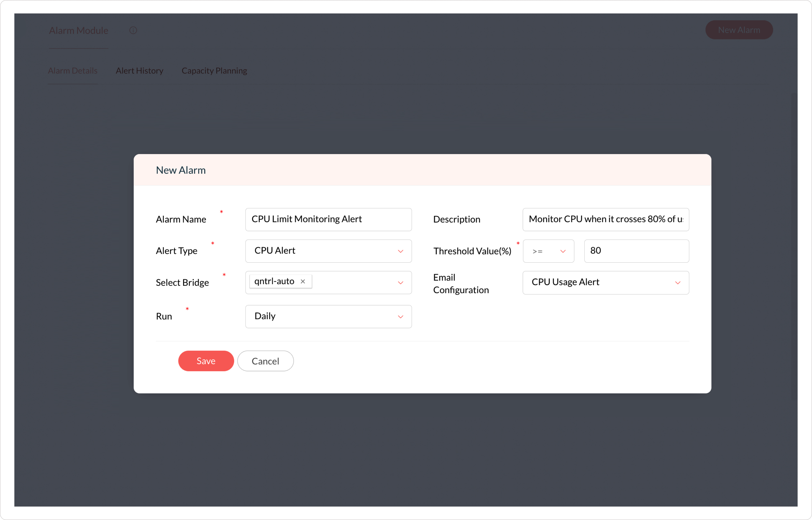Click the info icon beside Alarm Module
This screenshot has width=812, height=520.
tap(133, 30)
